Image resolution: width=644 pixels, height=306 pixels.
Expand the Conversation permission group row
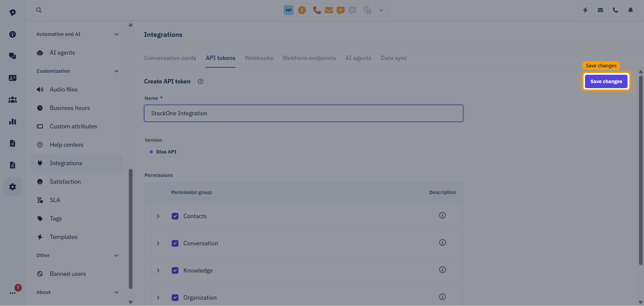pos(158,243)
